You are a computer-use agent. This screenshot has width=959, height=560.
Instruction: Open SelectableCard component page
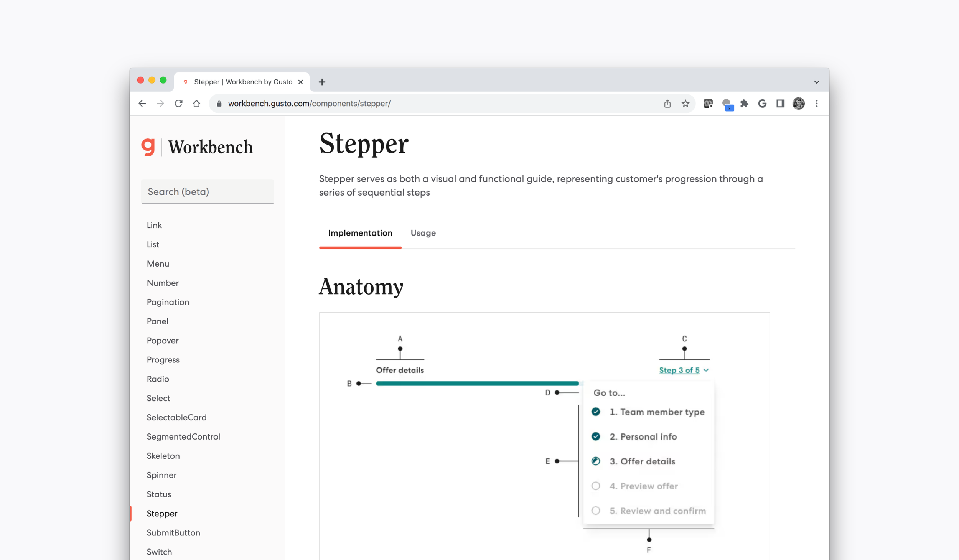coord(176,417)
